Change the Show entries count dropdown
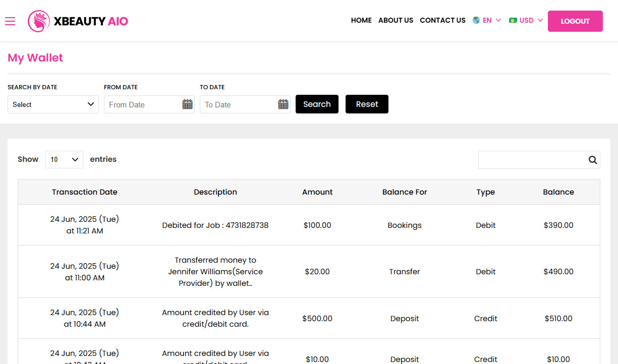Screen dimensions: 618x364 pos(64,159)
